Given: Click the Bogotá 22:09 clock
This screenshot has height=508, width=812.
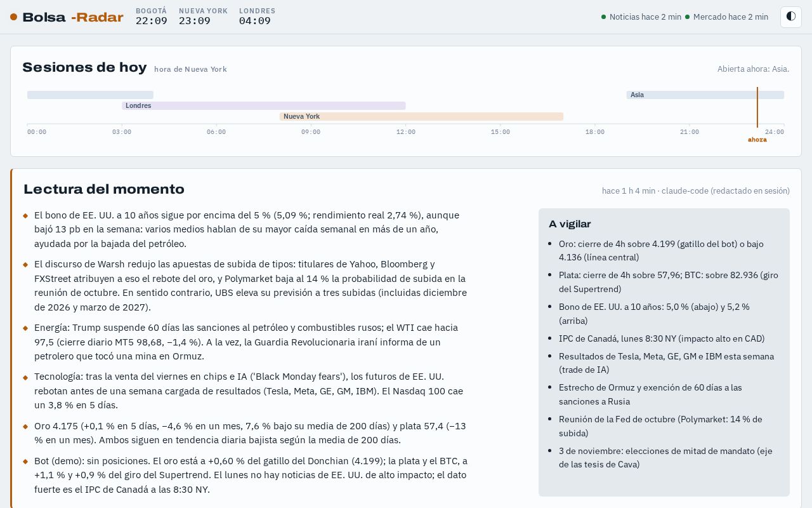Looking at the screenshot, I should point(152,17).
